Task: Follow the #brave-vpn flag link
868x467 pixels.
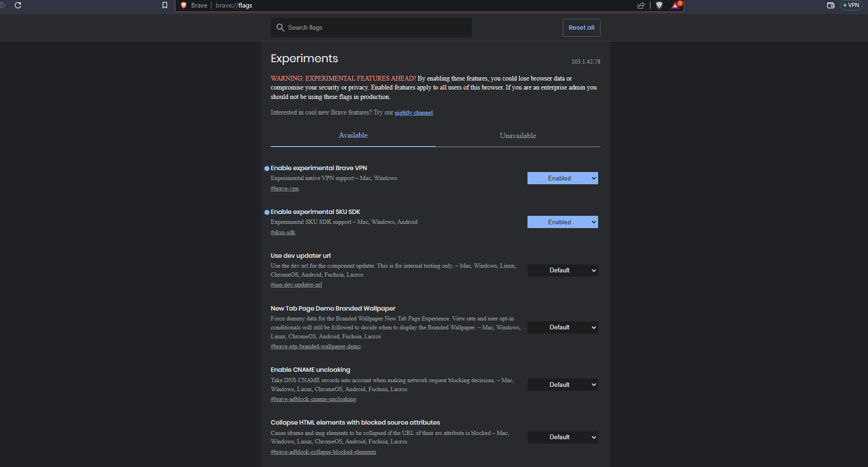Action: [284, 188]
